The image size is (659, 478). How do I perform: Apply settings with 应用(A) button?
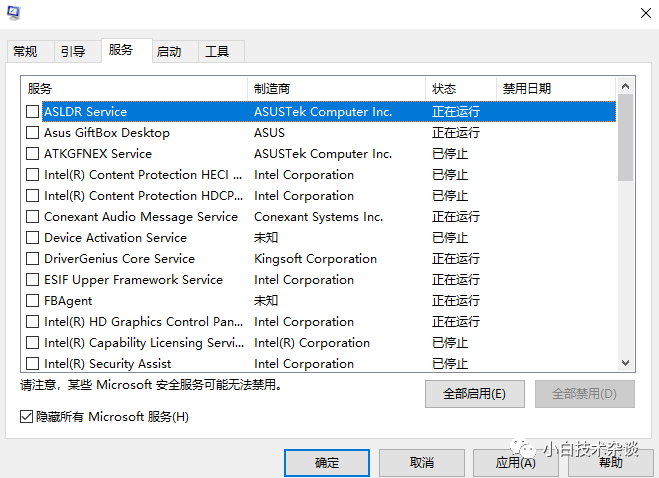(516, 462)
